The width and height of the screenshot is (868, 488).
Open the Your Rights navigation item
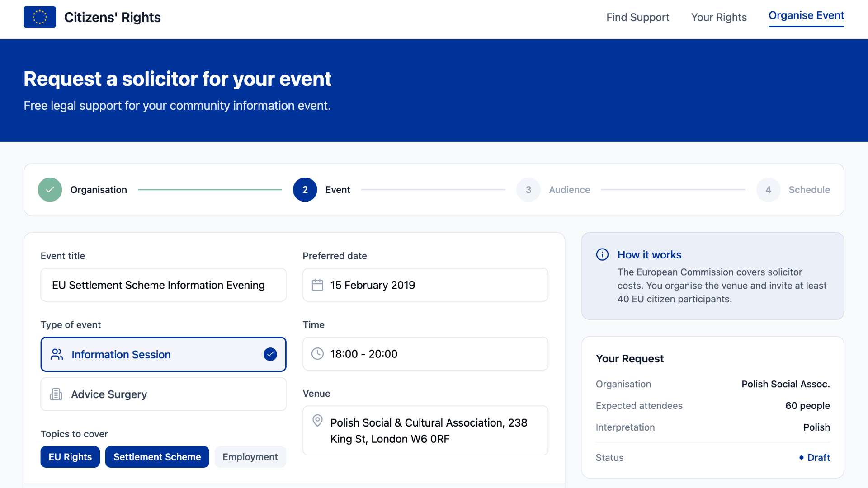coord(719,17)
